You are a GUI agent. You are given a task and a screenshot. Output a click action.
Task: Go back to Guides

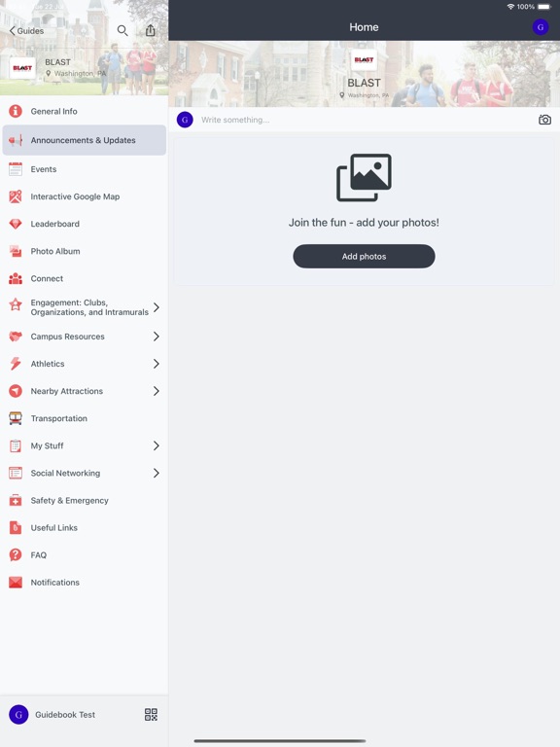[26, 30]
